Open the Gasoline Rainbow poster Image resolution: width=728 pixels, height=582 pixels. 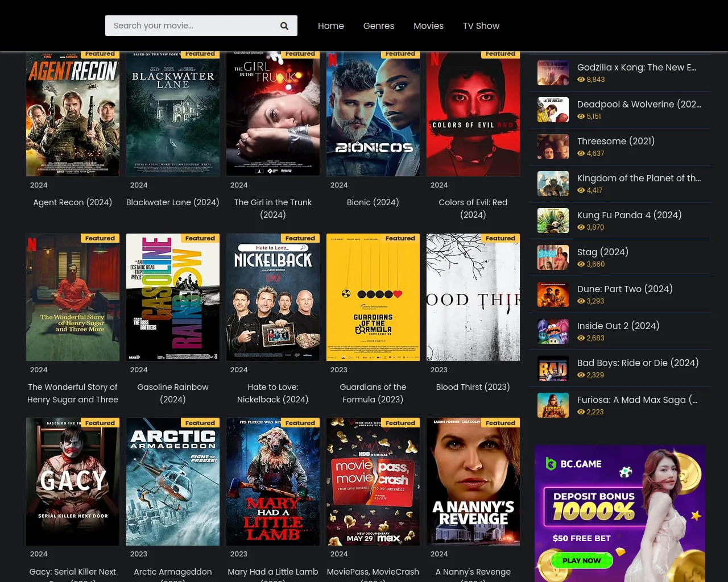tap(173, 297)
